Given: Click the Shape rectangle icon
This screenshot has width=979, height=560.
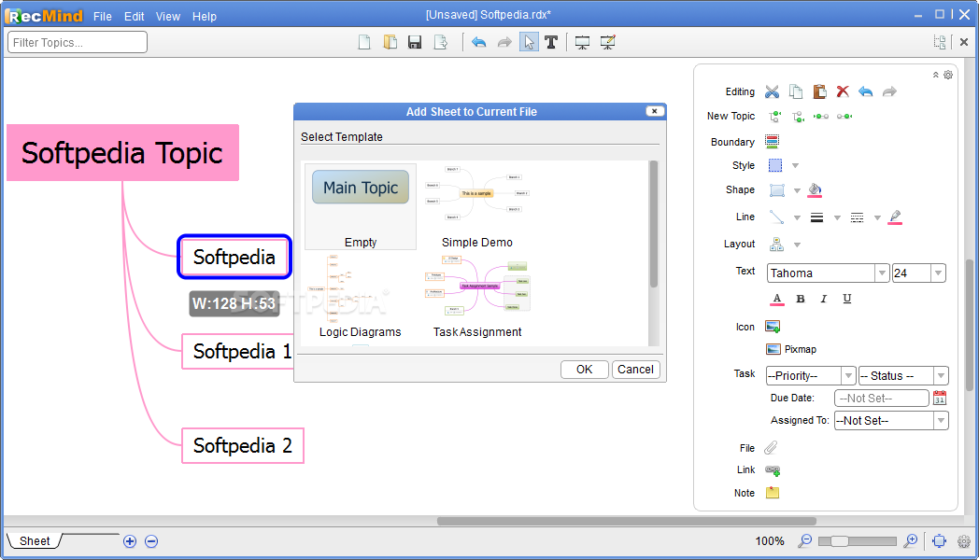Looking at the screenshot, I should [x=776, y=190].
